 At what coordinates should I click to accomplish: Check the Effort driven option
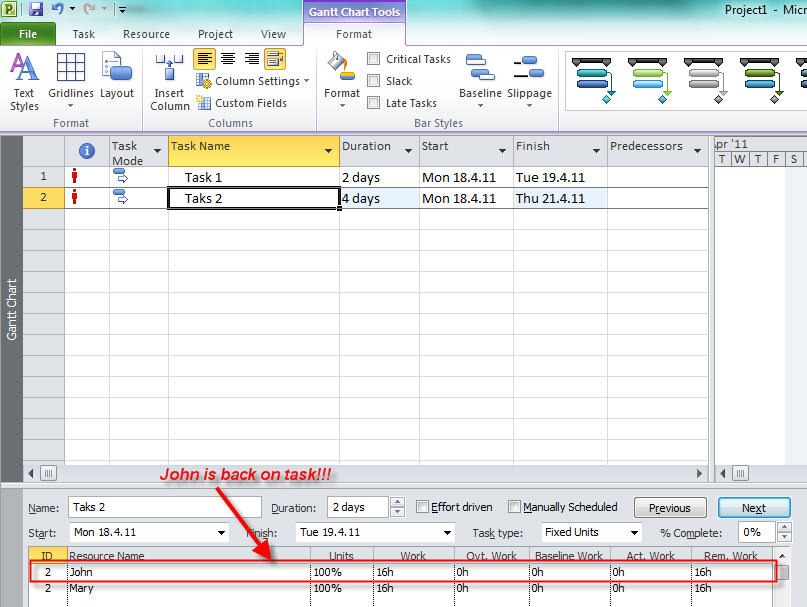(423, 507)
